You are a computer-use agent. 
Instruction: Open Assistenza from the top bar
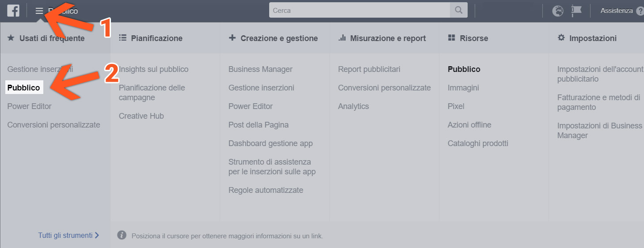pyautogui.click(x=616, y=11)
